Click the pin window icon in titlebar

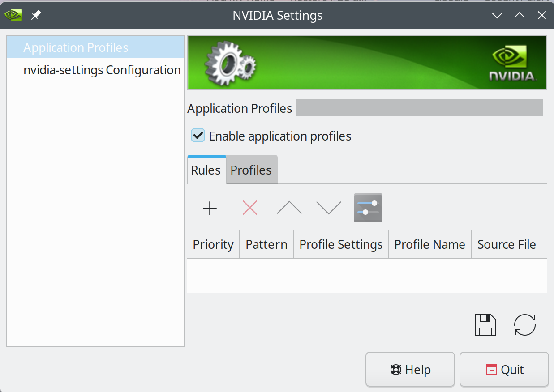[36, 15]
